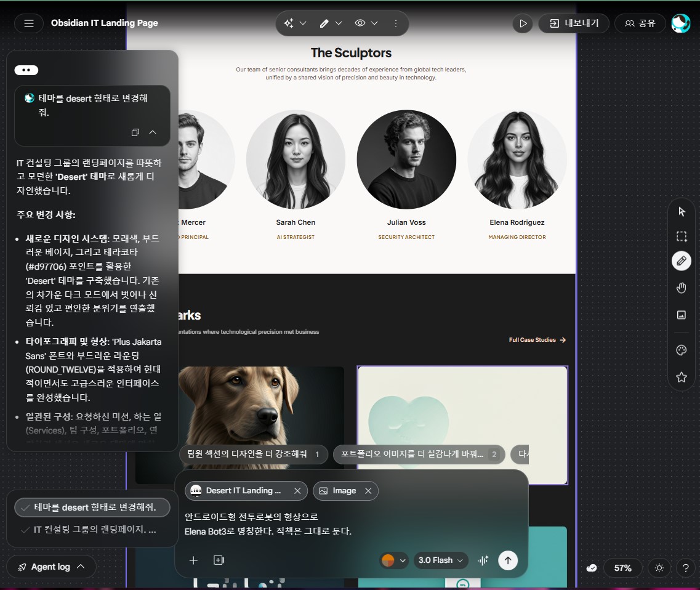The width and height of the screenshot is (700, 590).
Task: Click the SECURITY ARCHITECT role label
Action: click(x=406, y=237)
